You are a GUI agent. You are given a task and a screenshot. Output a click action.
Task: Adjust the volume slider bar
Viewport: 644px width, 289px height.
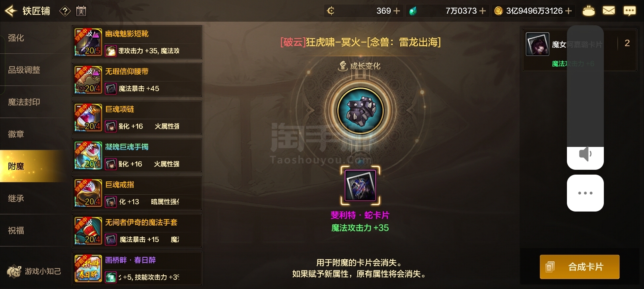pos(585,97)
